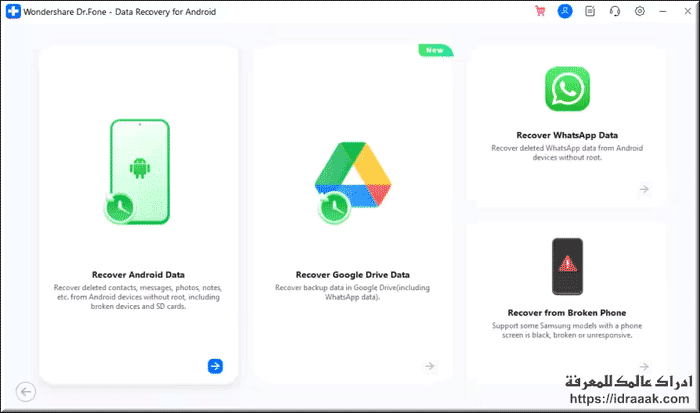Screen dimensions: 700x413
Task: Click the broken phone warning icon
Action: [x=567, y=267]
